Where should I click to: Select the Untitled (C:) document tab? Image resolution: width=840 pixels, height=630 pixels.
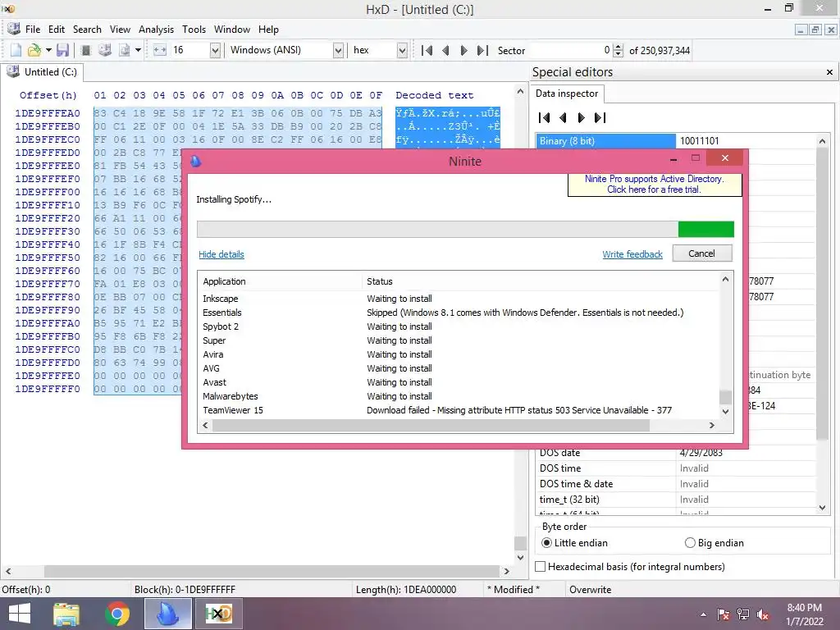pyautogui.click(x=43, y=72)
